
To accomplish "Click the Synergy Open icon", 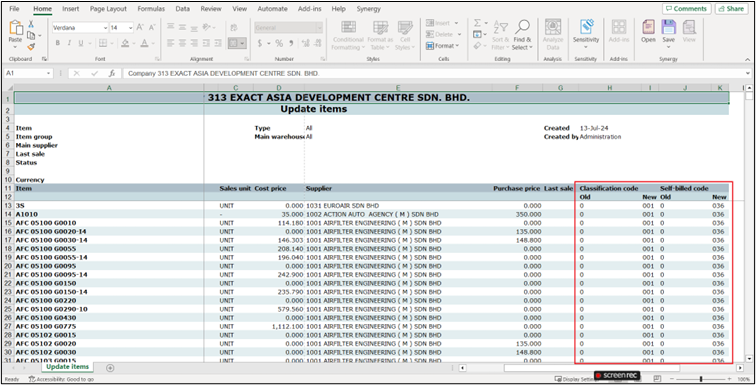I will click(648, 27).
